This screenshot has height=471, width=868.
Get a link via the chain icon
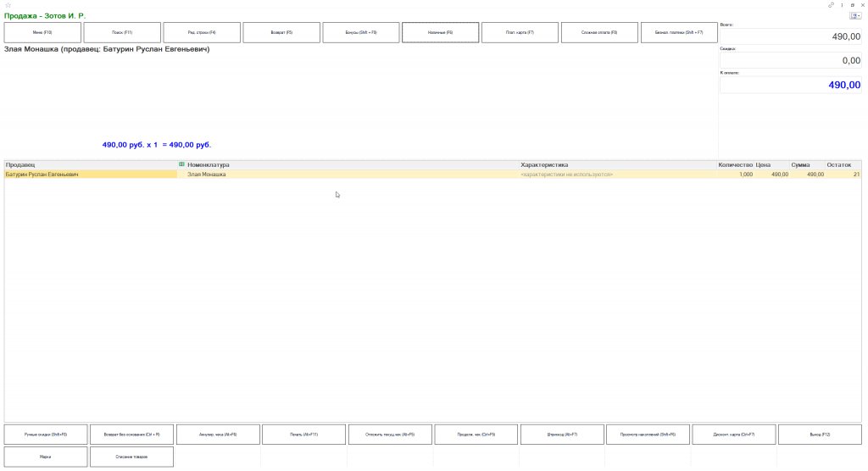coord(831,5)
